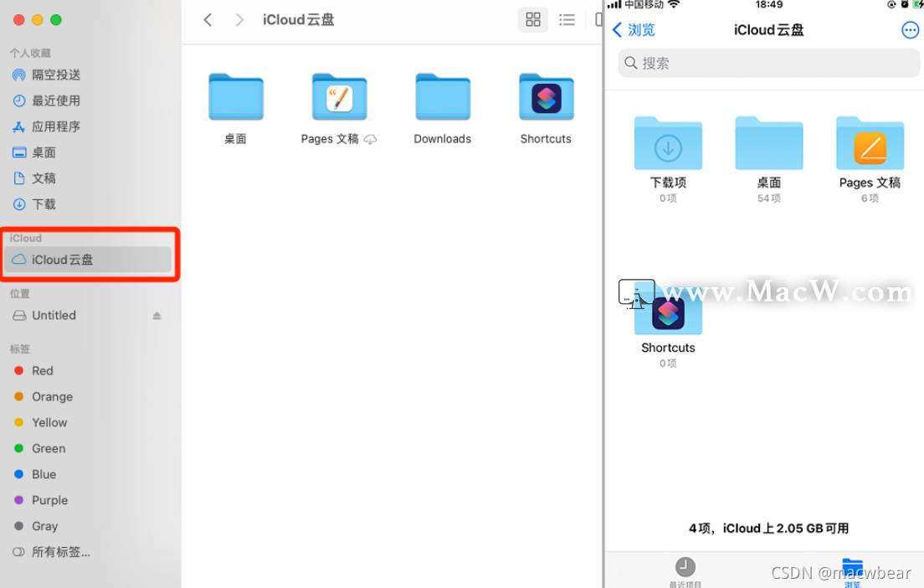Click the cloud download icon beside Pages 文稿

click(x=370, y=139)
